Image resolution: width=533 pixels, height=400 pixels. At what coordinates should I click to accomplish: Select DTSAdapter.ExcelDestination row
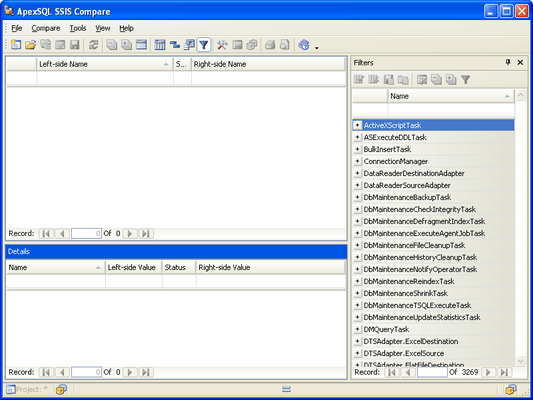[x=433, y=341]
